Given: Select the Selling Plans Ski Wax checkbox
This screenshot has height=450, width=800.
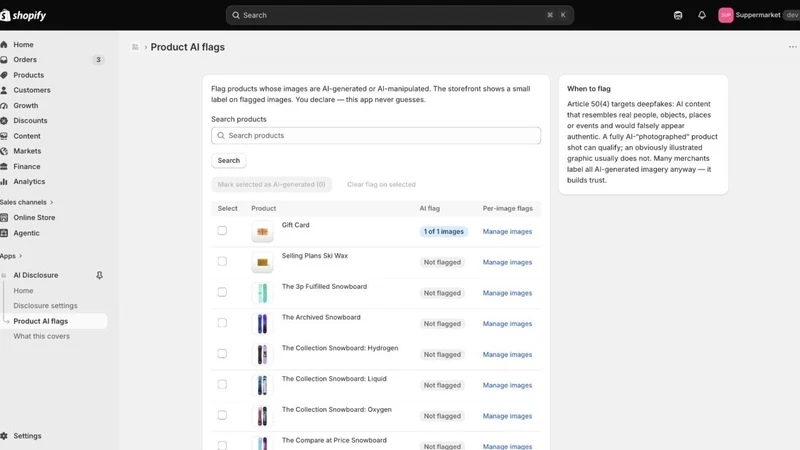Looking at the screenshot, I should [x=222, y=261].
